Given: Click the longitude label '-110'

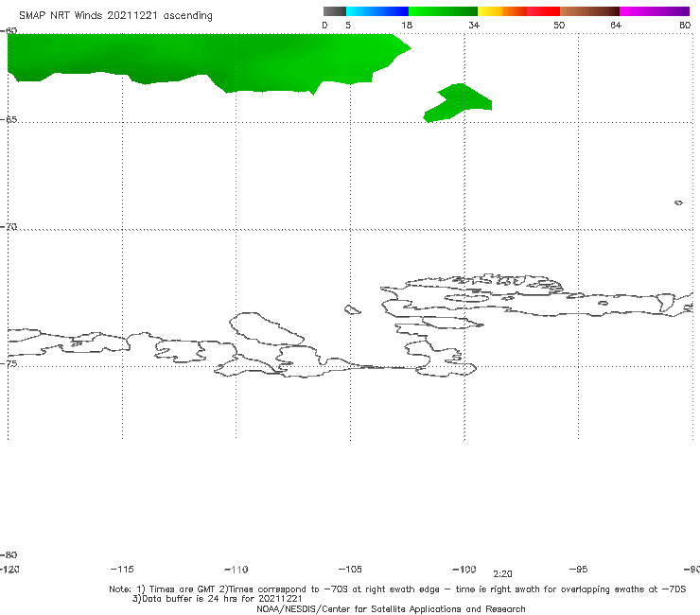Looking at the screenshot, I should point(236,570).
